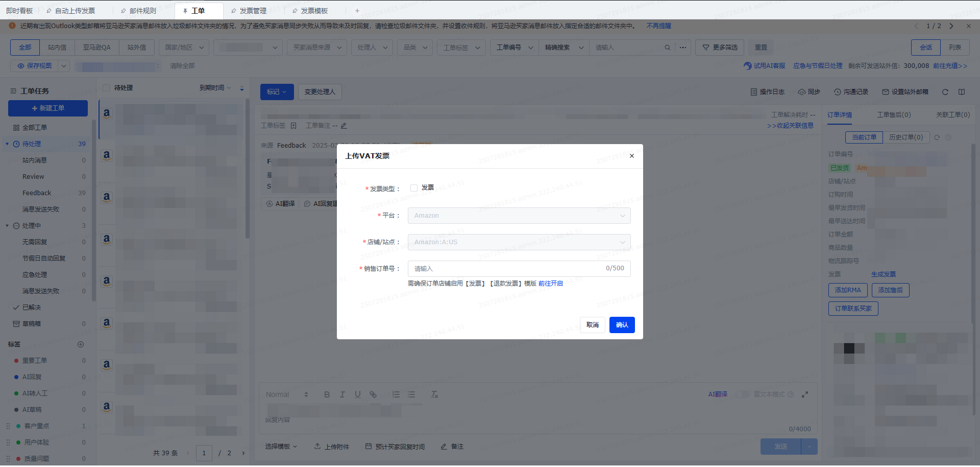Check the 发票 invoice type checkbox
980x467 pixels.
(414, 188)
